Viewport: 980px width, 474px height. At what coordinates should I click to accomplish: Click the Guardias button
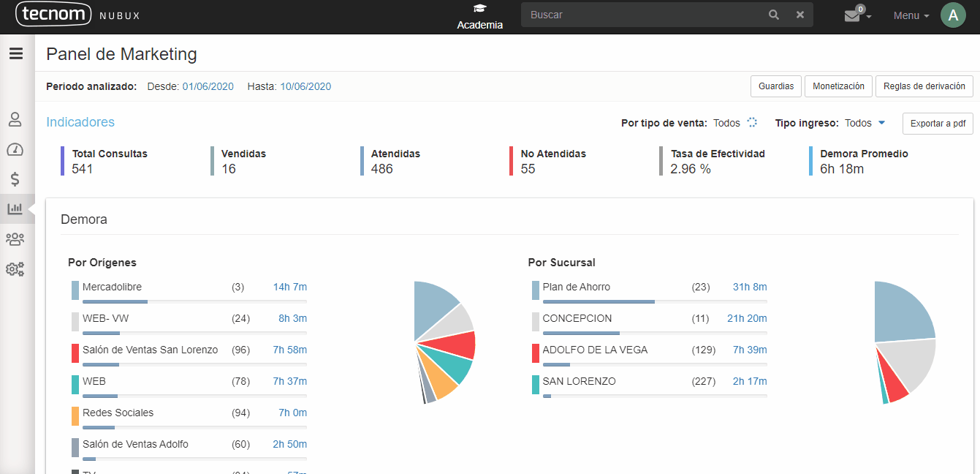776,86
